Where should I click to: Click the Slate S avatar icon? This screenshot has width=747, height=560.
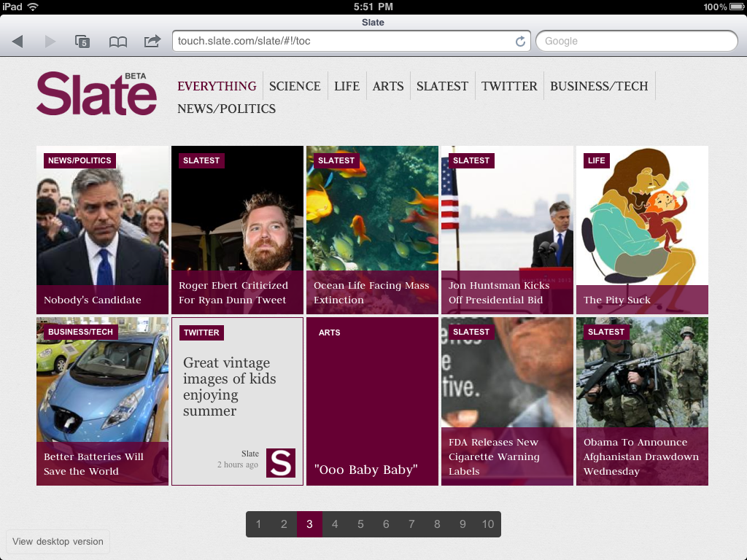coord(281,463)
